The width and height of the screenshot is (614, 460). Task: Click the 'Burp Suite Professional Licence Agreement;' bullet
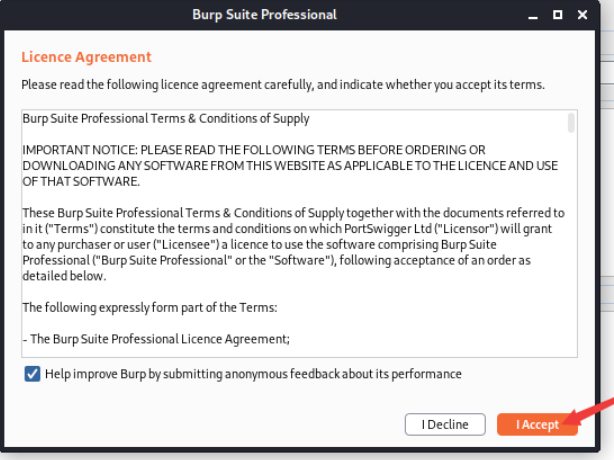pos(158,339)
